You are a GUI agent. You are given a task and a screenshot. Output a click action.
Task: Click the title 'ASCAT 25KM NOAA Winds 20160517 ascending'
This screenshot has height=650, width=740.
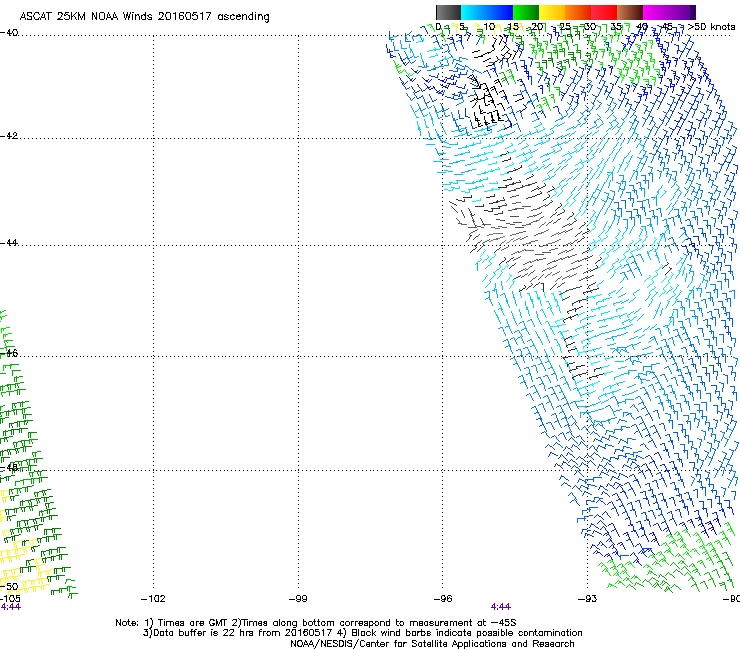pyautogui.click(x=144, y=17)
